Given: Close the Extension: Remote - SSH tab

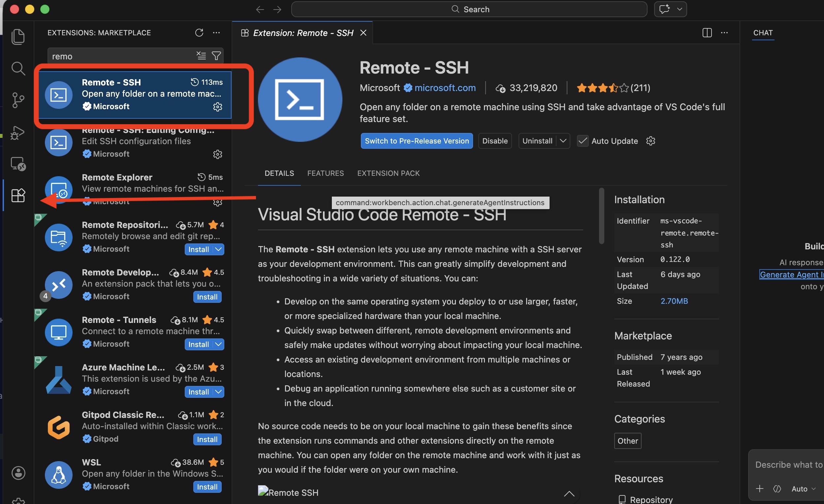Looking at the screenshot, I should 363,33.
